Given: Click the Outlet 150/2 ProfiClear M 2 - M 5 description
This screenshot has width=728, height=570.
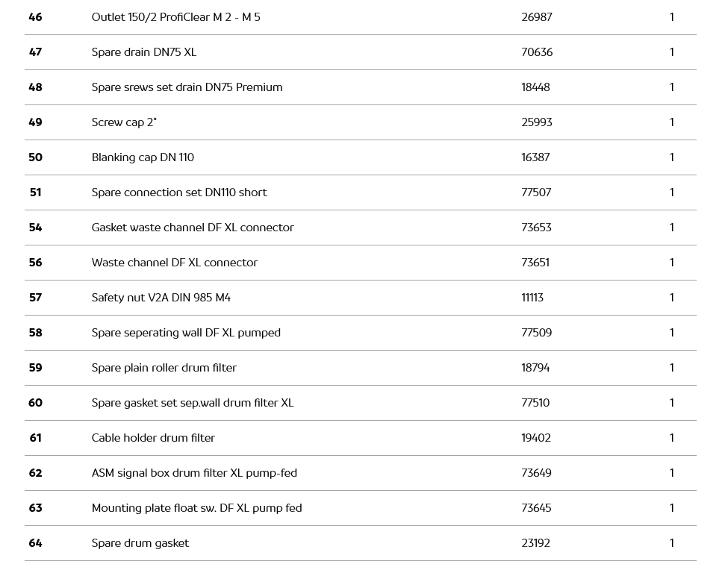Looking at the screenshot, I should 175,17.
